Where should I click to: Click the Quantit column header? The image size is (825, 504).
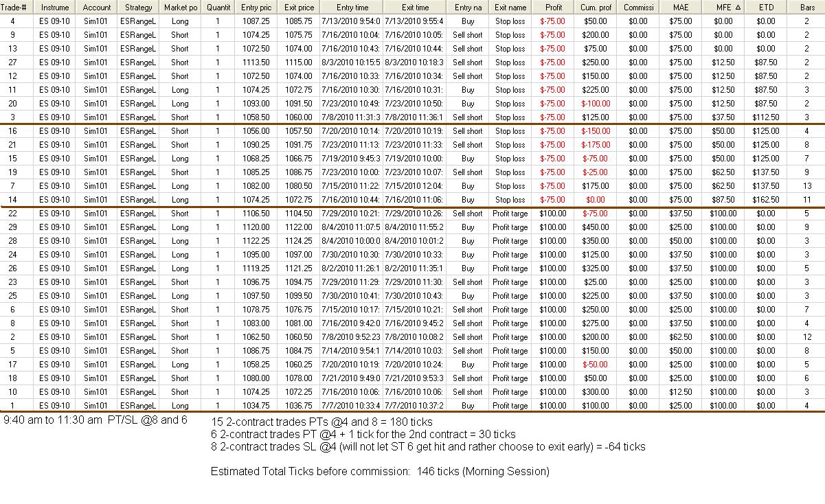click(218, 8)
